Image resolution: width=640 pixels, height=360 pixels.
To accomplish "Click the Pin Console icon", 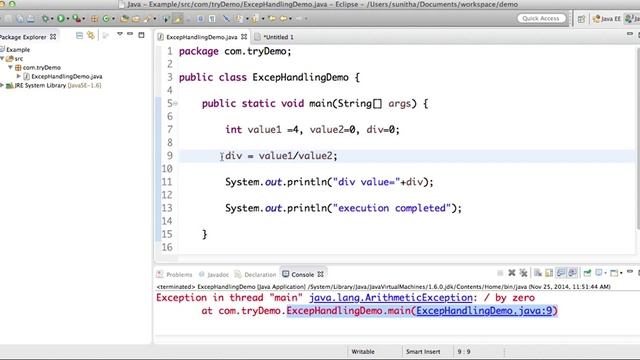I will tap(587, 273).
